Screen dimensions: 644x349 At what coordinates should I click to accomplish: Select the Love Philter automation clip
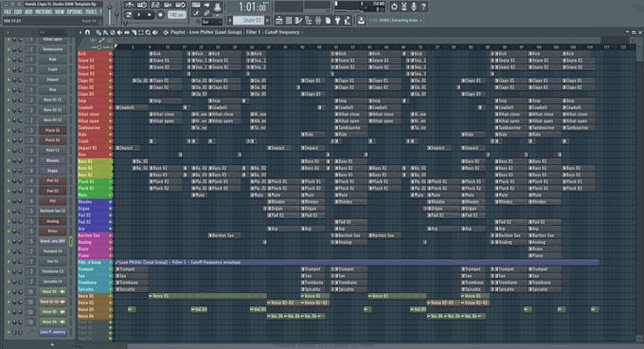356,263
